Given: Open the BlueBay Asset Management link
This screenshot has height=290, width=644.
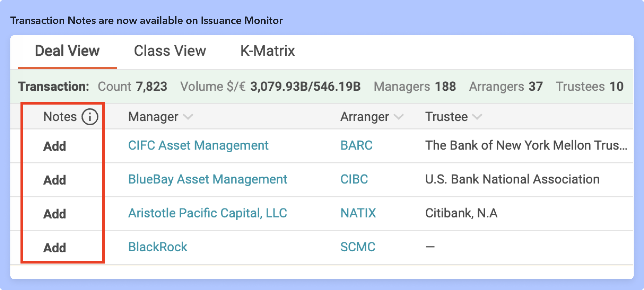Looking at the screenshot, I should tap(207, 179).
